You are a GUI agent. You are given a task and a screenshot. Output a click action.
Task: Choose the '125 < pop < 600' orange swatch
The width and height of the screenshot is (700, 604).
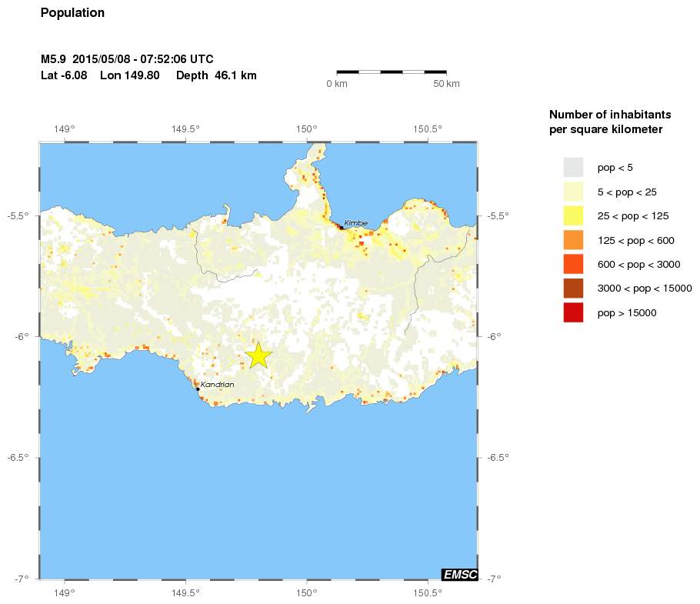pos(573,240)
